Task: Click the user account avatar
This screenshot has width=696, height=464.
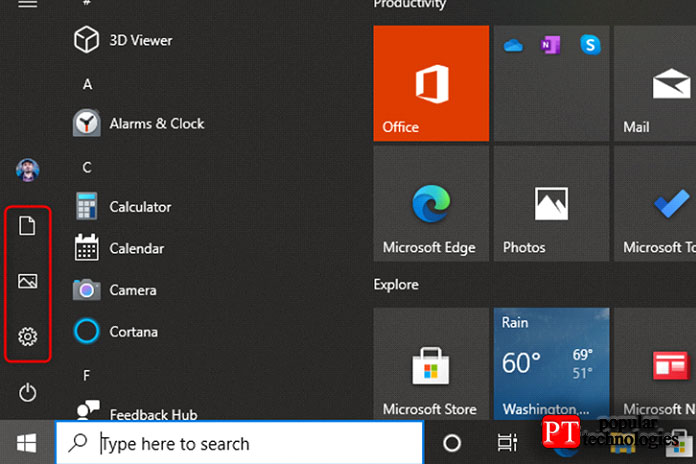Action: pyautogui.click(x=28, y=170)
